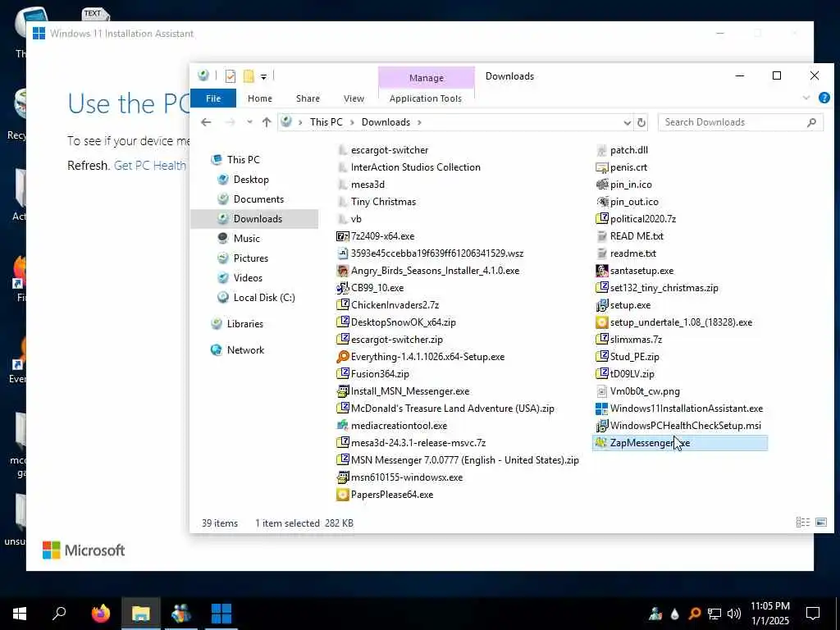Select the PapersPlease64.exe icon
This screenshot has width=840, height=630.
click(x=342, y=495)
